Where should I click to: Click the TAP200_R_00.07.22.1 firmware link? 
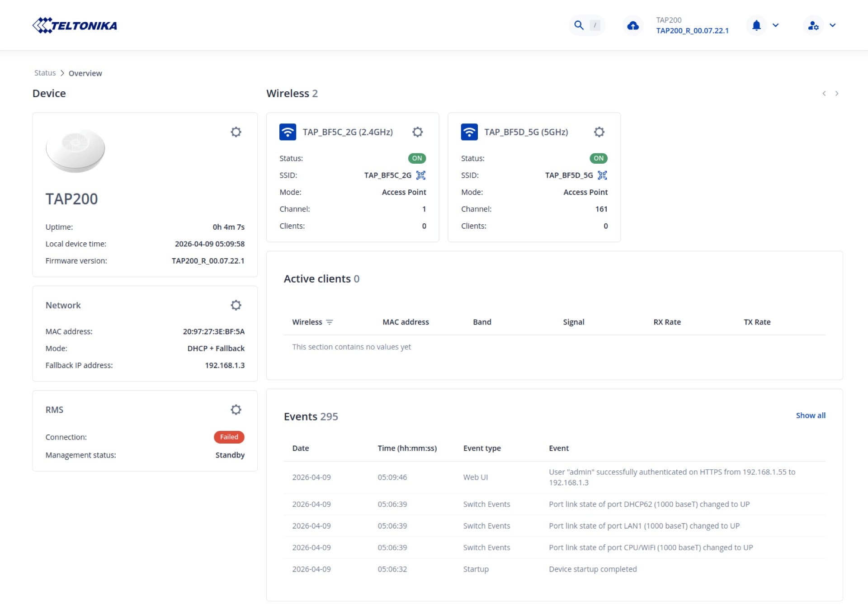click(x=692, y=31)
